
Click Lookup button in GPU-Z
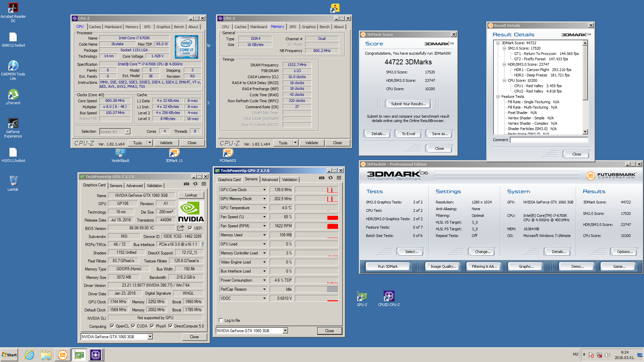click(191, 195)
